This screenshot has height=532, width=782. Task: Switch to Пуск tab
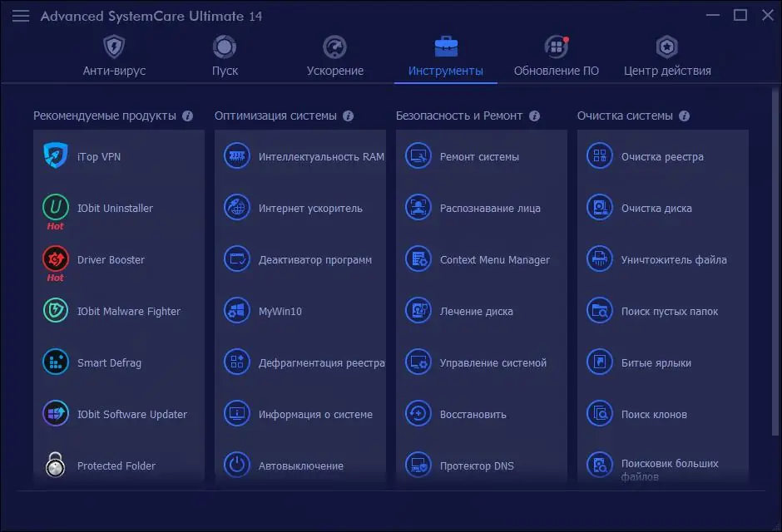coord(225,56)
